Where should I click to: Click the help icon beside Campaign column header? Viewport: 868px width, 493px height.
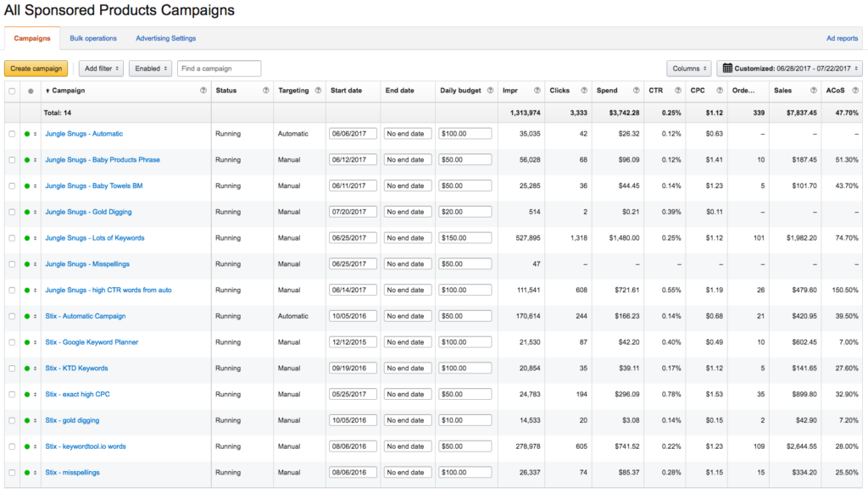click(x=203, y=91)
